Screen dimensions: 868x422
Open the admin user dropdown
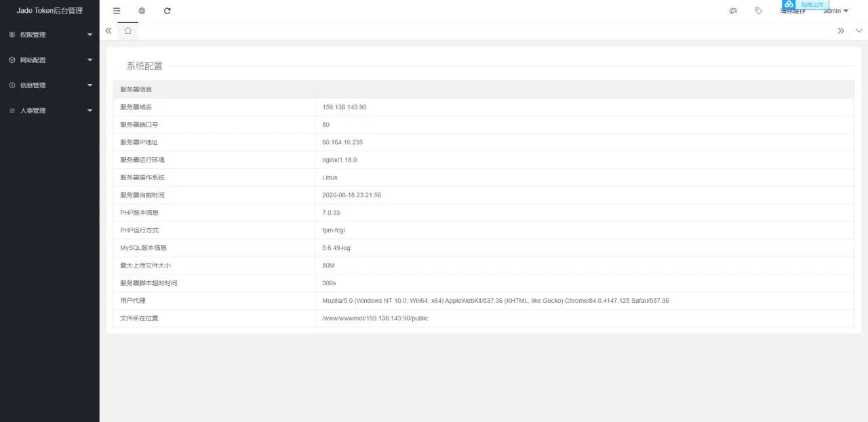(835, 12)
